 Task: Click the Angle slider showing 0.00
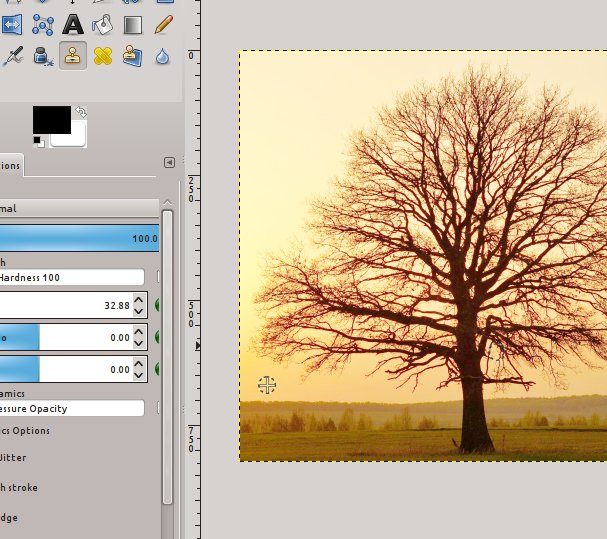tap(66, 369)
